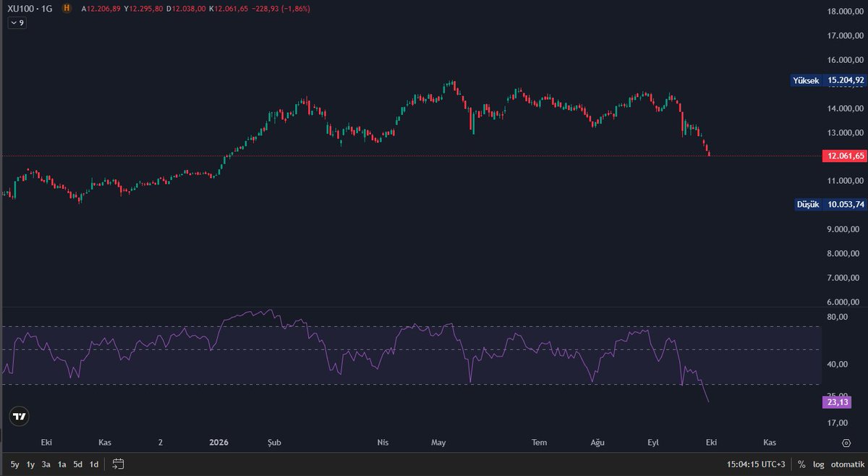Click the red current price label 12.061,65
Viewport: 868px width, 476px height.
tap(845, 156)
